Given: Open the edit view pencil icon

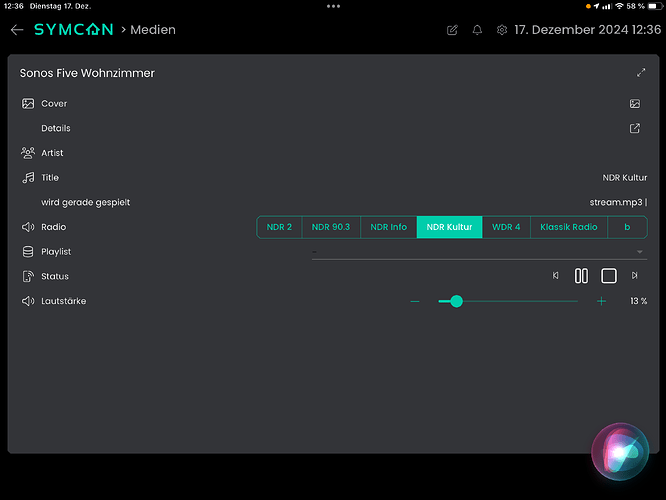Looking at the screenshot, I should pos(452,30).
